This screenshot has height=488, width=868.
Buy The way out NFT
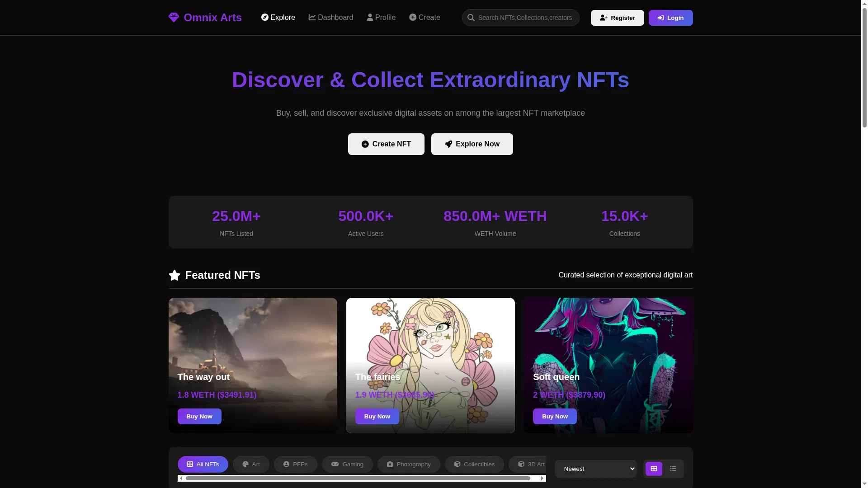[x=199, y=416]
